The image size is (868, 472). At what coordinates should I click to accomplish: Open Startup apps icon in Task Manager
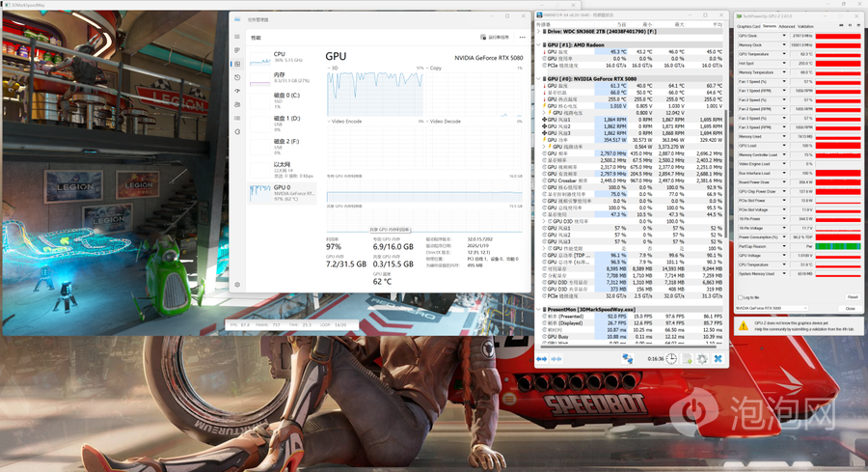click(x=237, y=91)
